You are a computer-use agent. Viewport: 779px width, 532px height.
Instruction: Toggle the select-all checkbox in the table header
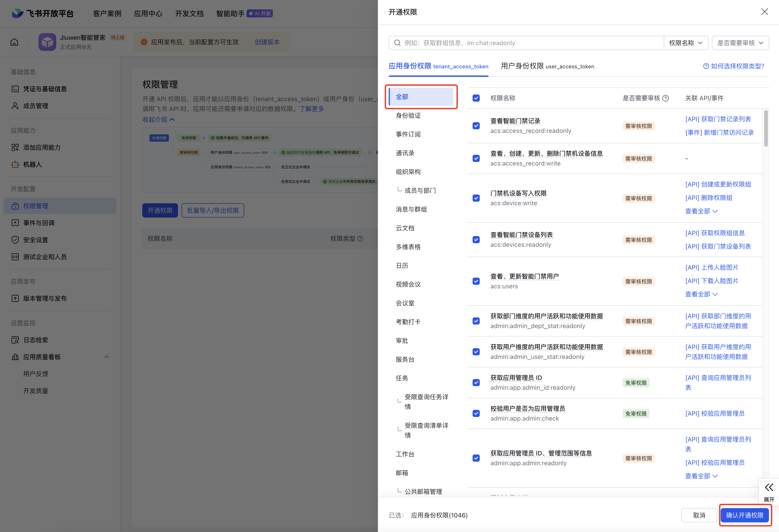coord(476,98)
